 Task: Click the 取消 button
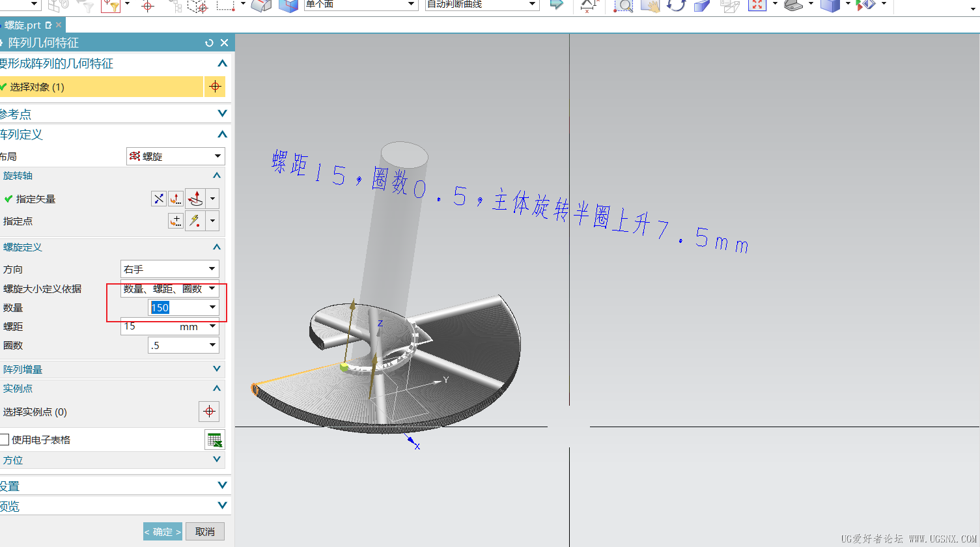(204, 531)
